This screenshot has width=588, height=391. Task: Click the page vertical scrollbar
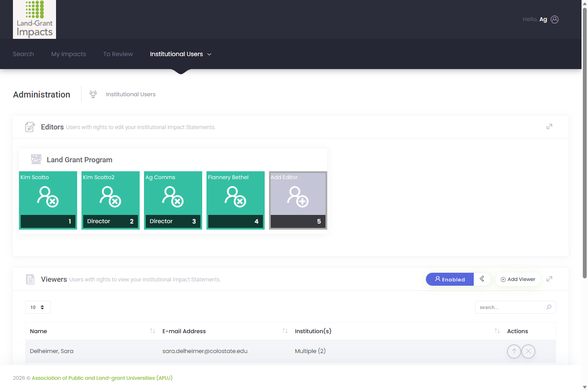pyautogui.click(x=585, y=142)
